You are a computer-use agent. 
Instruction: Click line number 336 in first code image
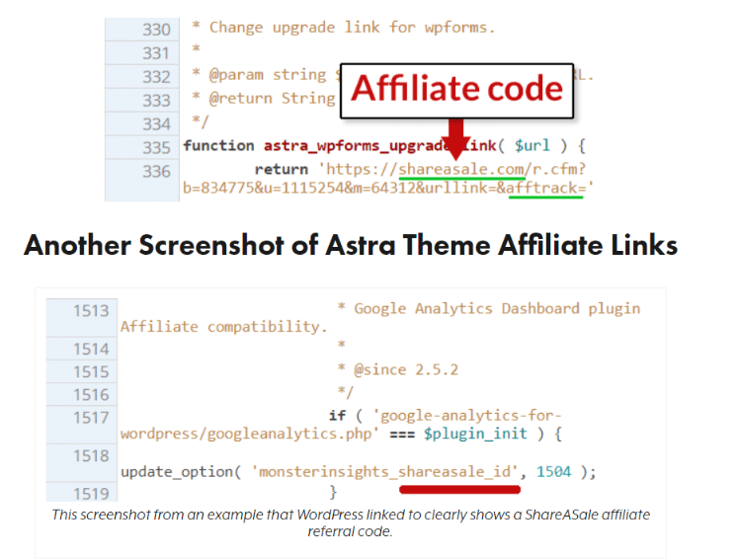(156, 171)
